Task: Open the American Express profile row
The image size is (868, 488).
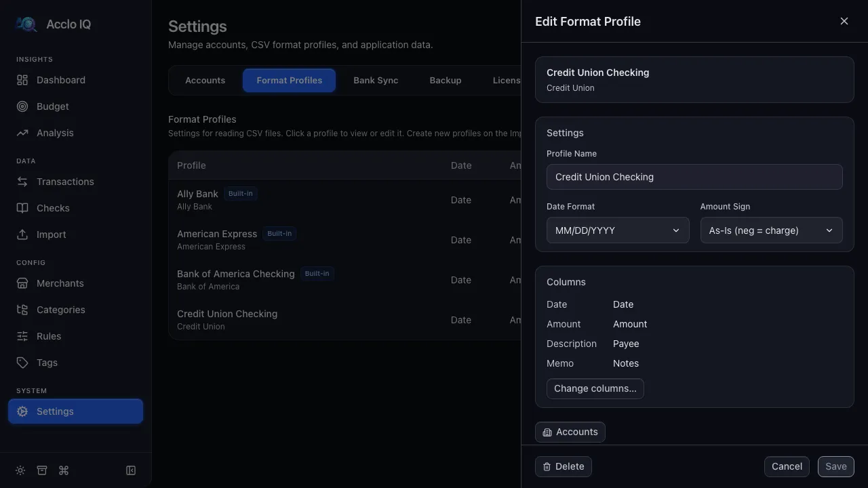Action: pos(344,240)
